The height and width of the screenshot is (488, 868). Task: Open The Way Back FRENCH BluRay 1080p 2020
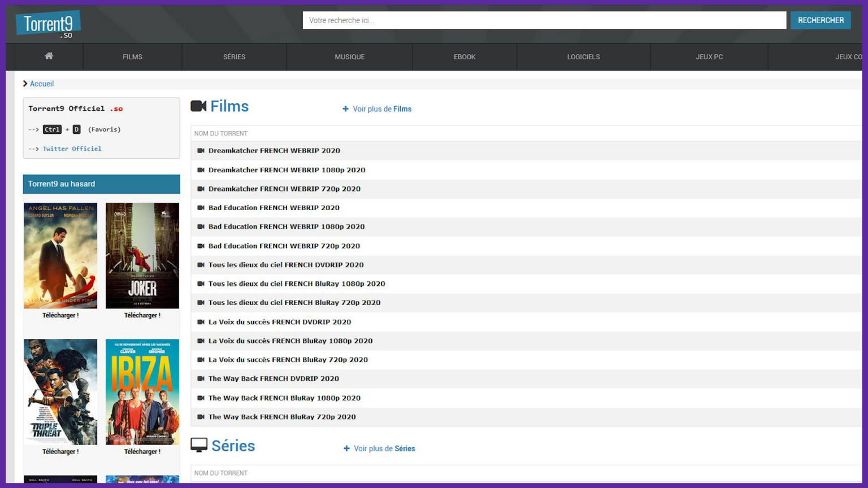point(284,398)
